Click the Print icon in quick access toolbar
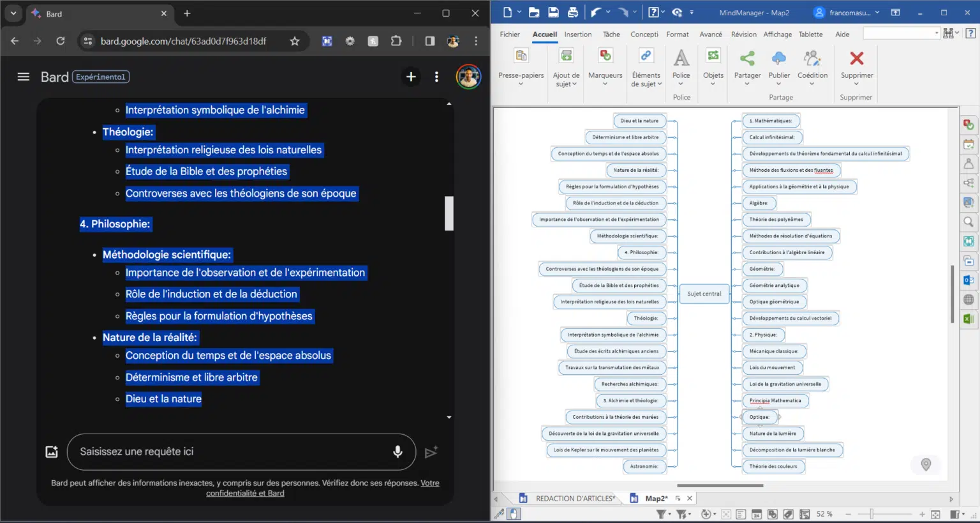The width and height of the screenshot is (980, 523). (x=572, y=12)
